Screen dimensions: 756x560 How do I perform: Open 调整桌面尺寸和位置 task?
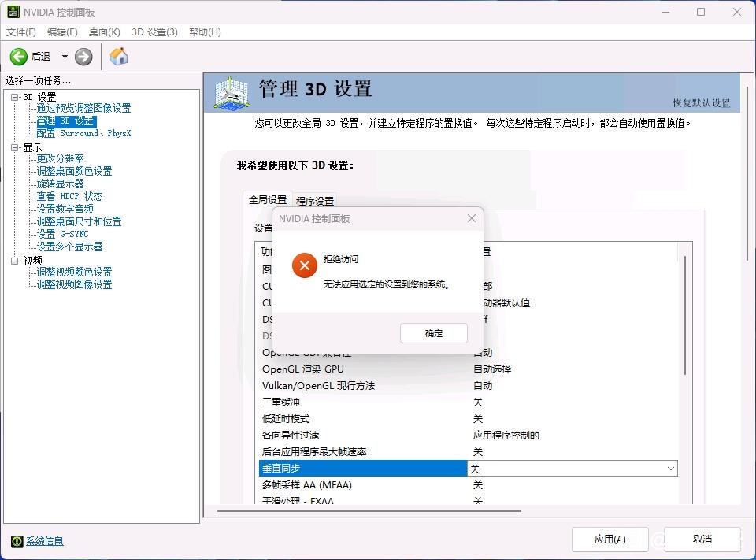79,221
